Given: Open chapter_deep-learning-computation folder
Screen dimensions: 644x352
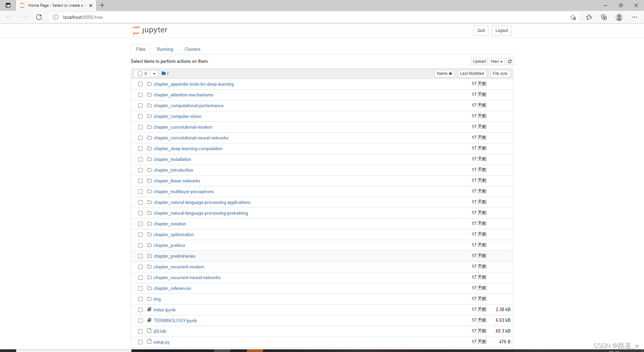Looking at the screenshot, I should (188, 149).
